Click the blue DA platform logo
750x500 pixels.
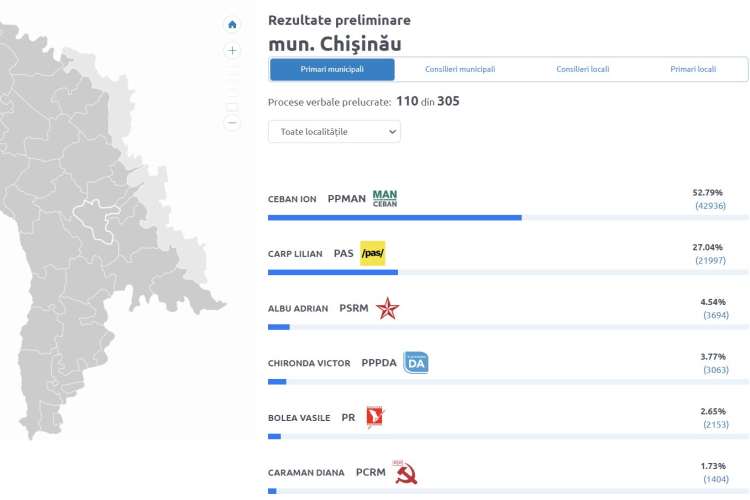[x=416, y=363]
